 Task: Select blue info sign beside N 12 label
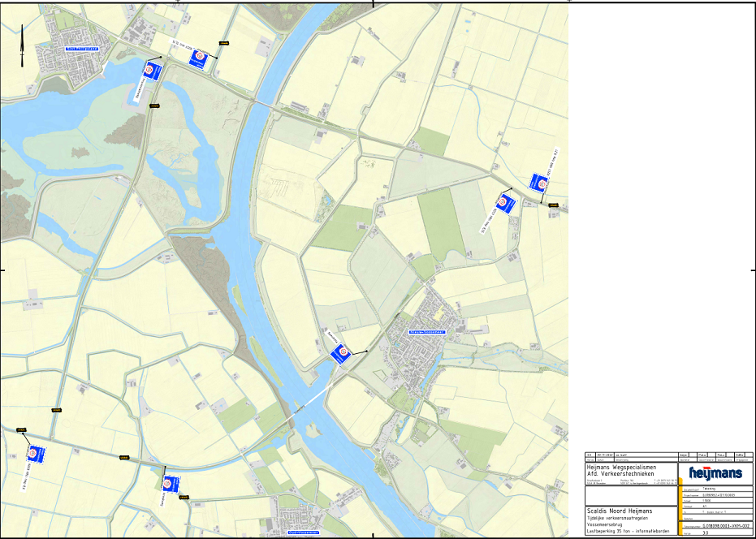tap(199, 58)
